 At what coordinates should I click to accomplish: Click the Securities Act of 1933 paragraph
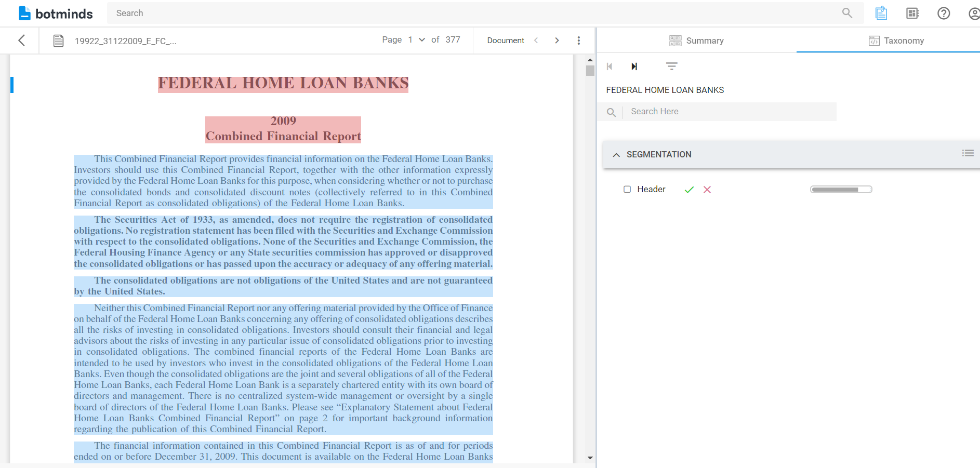[x=283, y=242]
